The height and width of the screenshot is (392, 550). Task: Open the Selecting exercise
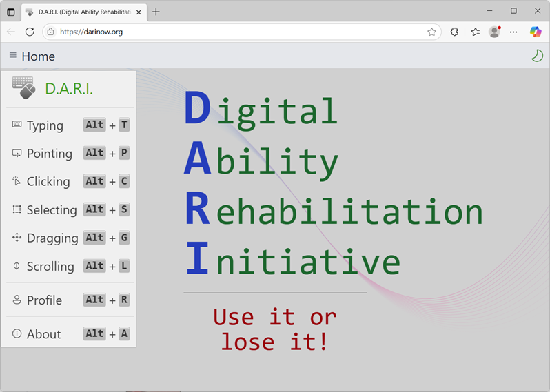click(70, 209)
